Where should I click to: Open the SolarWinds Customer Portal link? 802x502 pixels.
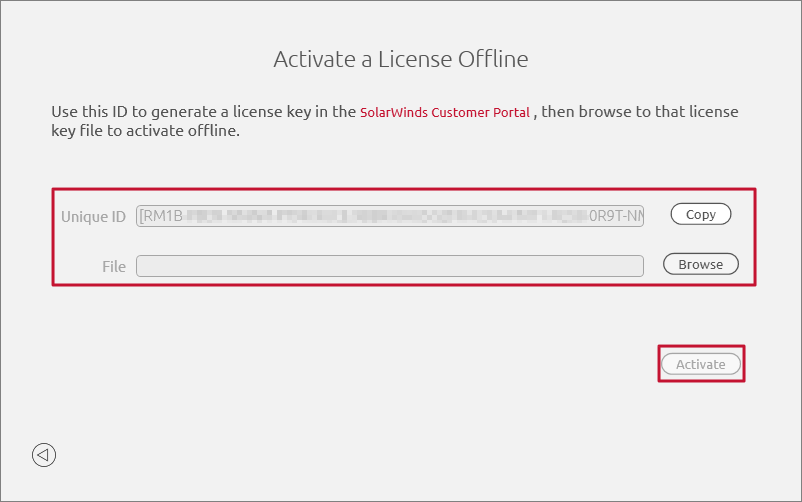(445, 113)
